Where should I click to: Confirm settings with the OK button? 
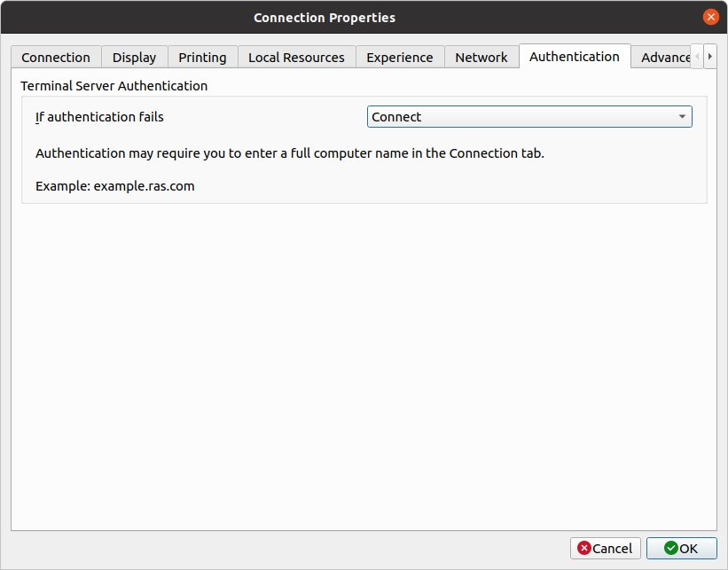[x=681, y=548]
